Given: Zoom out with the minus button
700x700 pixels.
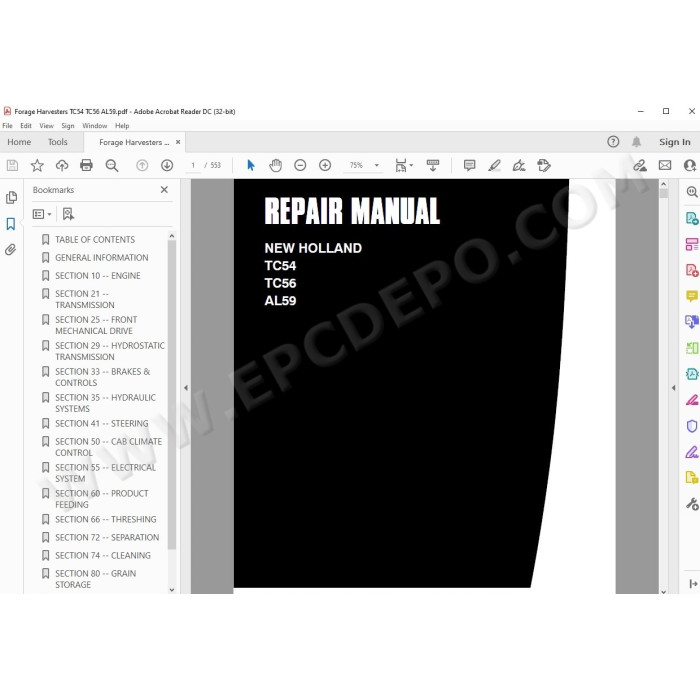Looking at the screenshot, I should point(300,166).
